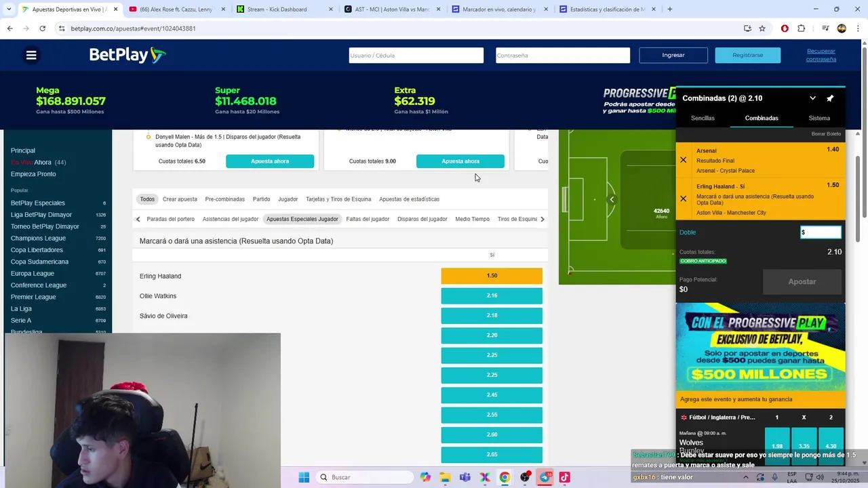This screenshot has width=868, height=488.
Task: Select the Todos market filter
Action: click(x=147, y=199)
